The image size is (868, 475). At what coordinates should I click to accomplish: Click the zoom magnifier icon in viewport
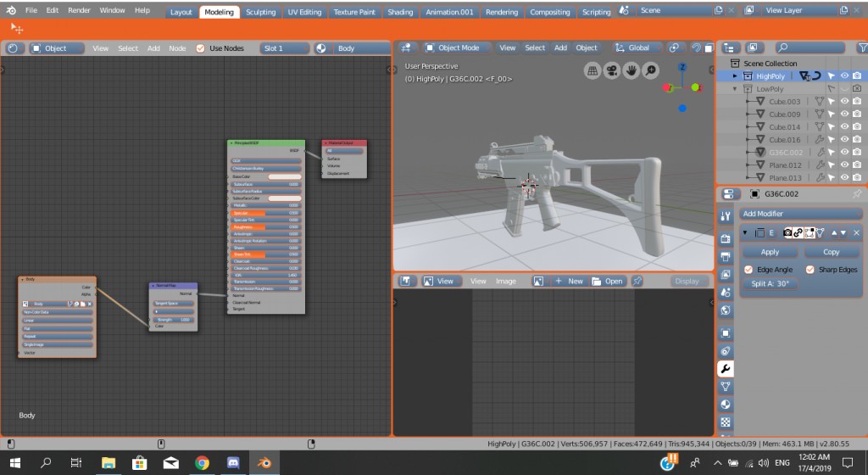pos(651,70)
